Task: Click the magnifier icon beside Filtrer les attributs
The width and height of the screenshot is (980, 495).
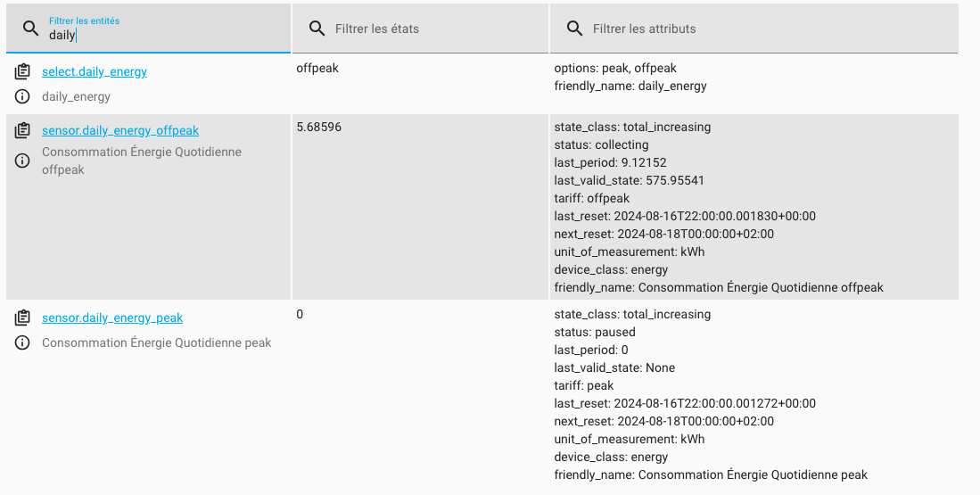Action: 575,29
